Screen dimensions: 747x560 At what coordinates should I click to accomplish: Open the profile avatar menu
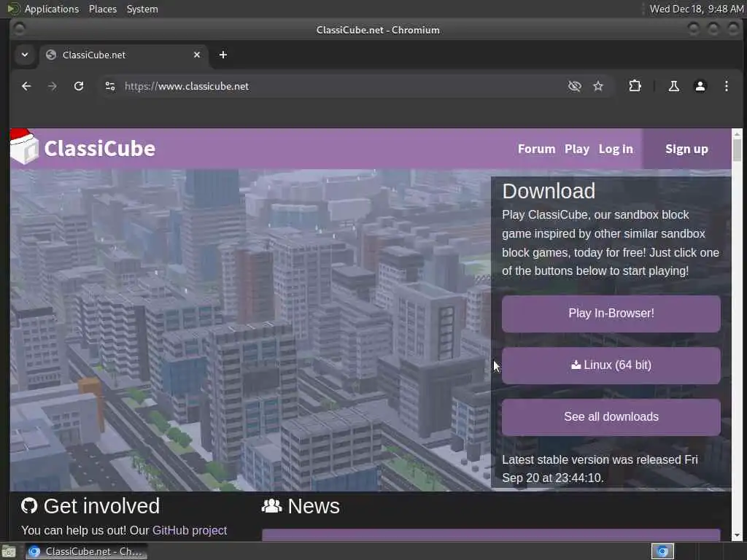coord(700,86)
